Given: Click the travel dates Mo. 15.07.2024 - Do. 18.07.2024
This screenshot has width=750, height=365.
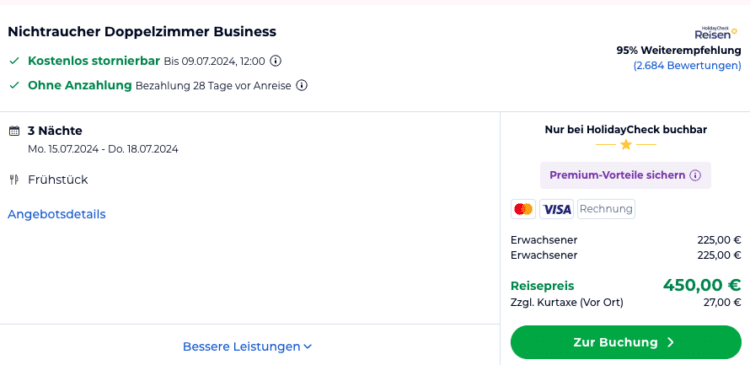Looking at the screenshot, I should (x=103, y=149).
